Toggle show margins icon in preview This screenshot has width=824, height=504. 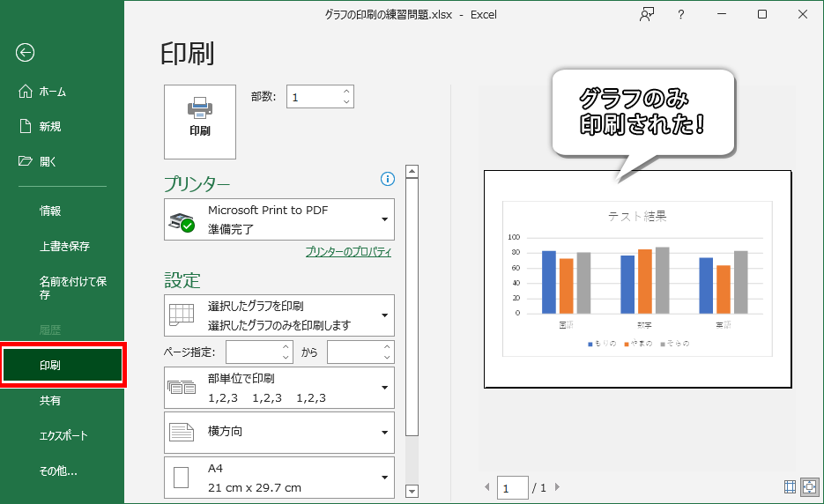[x=790, y=487]
